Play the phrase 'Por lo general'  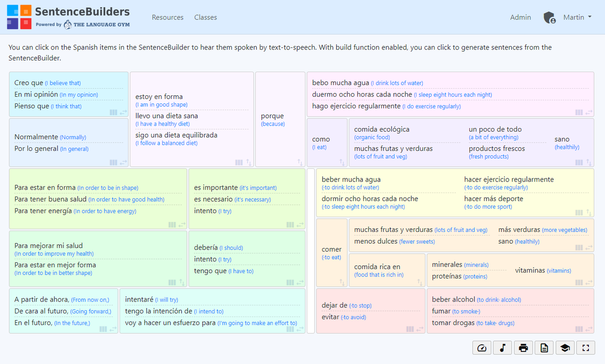(x=36, y=149)
